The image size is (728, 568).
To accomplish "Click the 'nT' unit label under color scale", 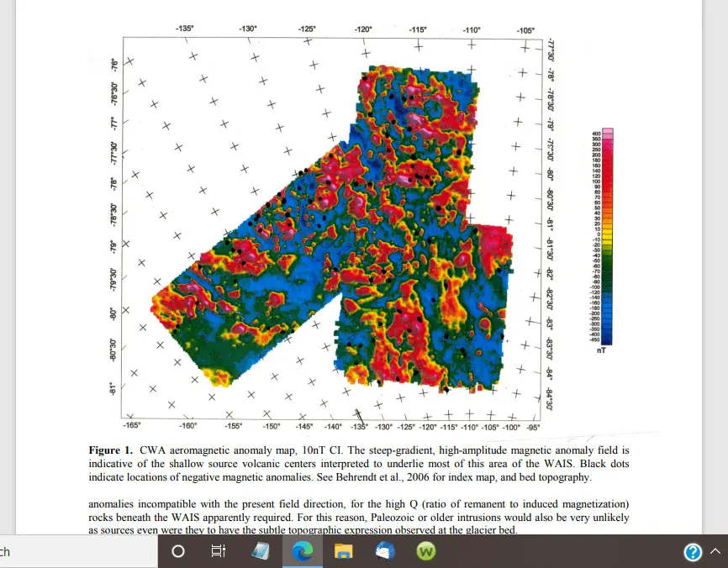I will (x=601, y=350).
